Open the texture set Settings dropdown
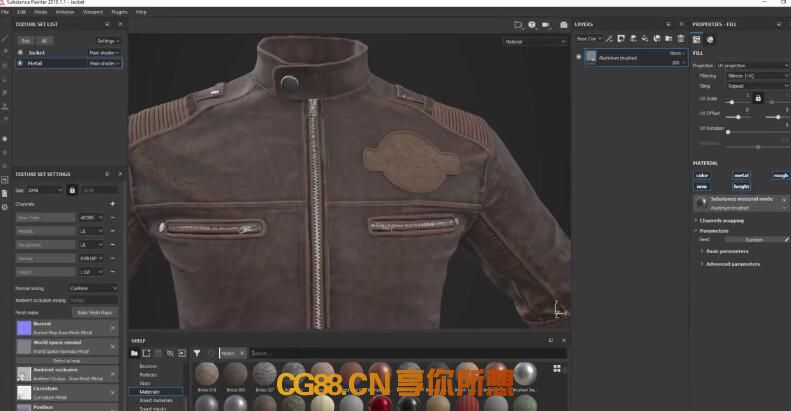The height and width of the screenshot is (411, 791). point(107,41)
